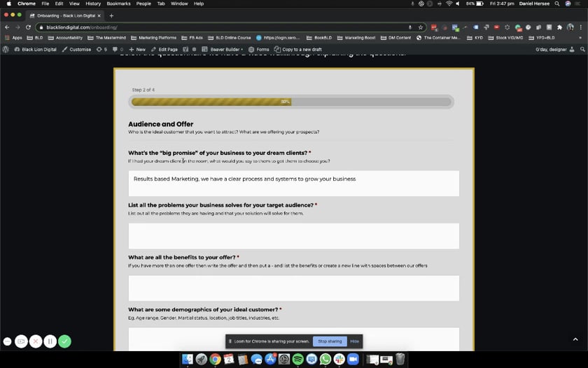Click the problems your business solves field

pyautogui.click(x=293, y=236)
